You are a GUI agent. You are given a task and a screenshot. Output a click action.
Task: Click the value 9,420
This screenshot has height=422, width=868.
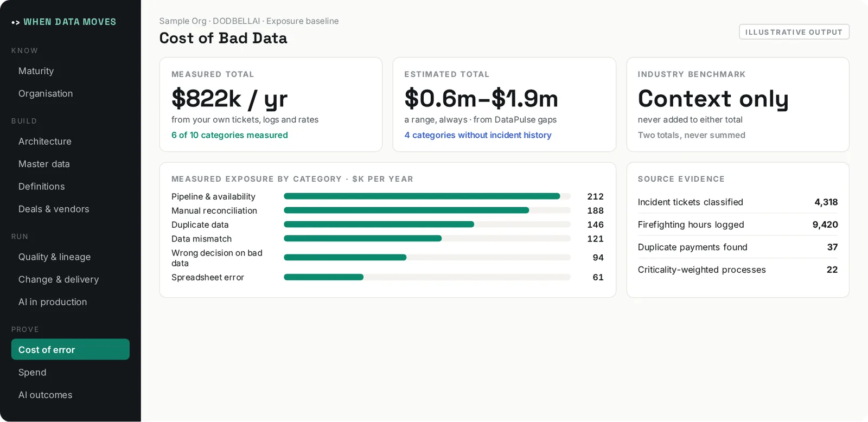tap(825, 225)
